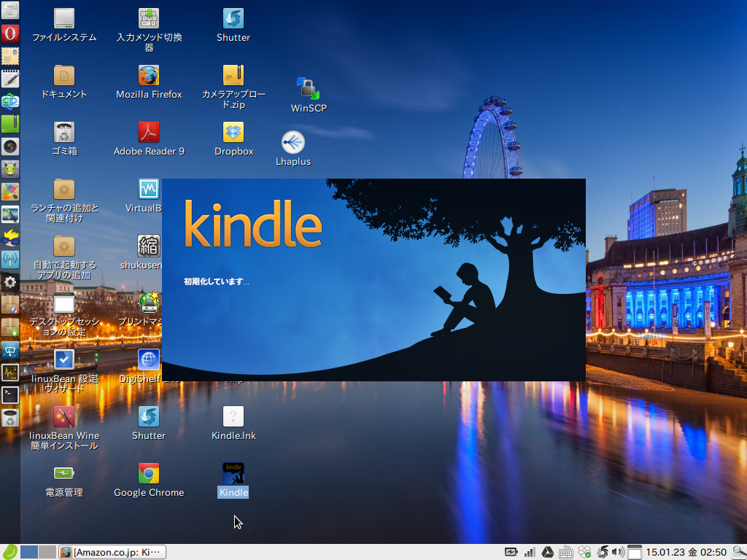Open the file cabinet launcher at panel top
The image size is (747, 560).
tap(10, 11)
